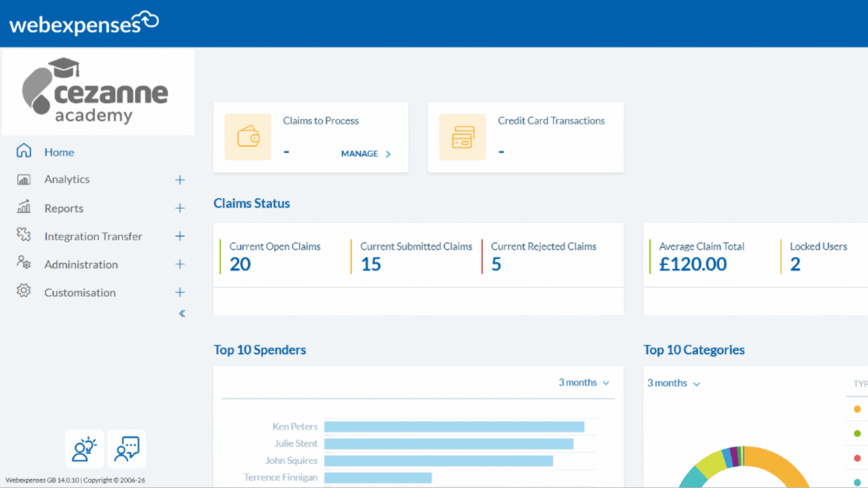Click the Ken Peters spending bar

pos(454,427)
